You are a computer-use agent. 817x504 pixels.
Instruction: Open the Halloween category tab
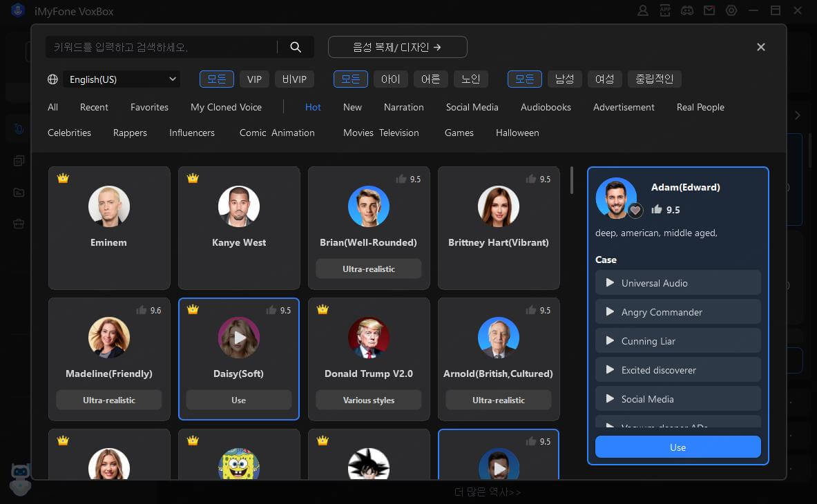coord(517,133)
